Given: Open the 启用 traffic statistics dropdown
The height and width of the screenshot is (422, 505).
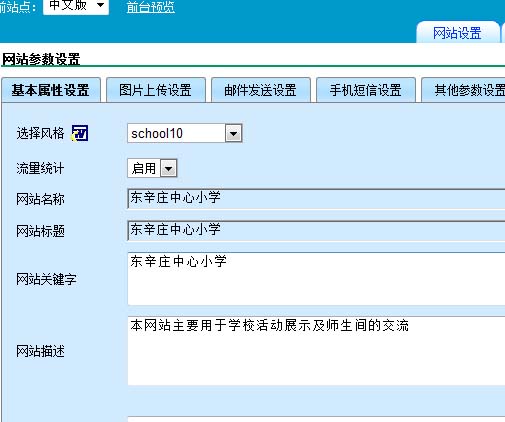Looking at the screenshot, I should click(x=152, y=168).
